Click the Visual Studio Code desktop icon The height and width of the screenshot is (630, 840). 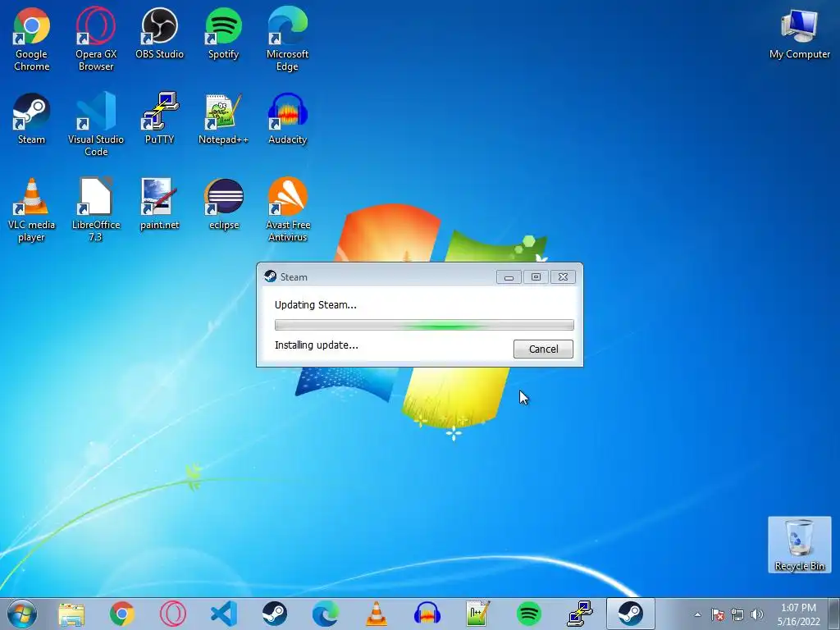click(x=96, y=125)
